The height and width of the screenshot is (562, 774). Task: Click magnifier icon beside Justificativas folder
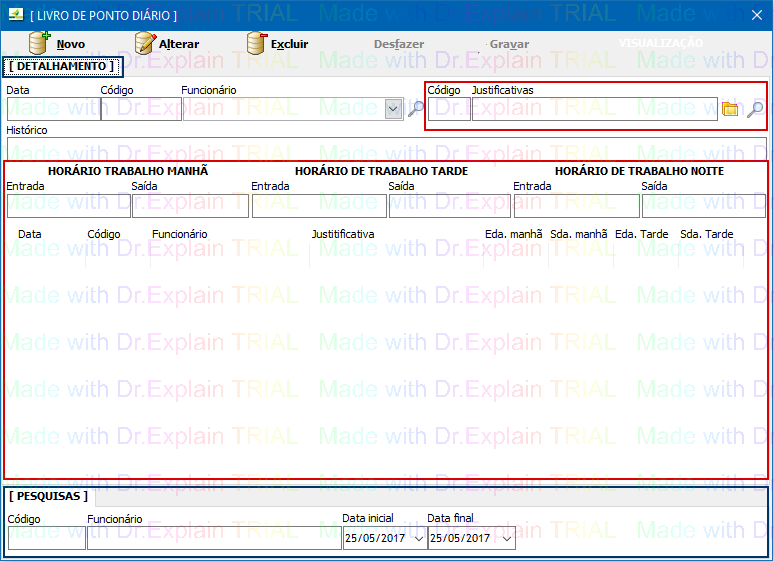click(755, 109)
